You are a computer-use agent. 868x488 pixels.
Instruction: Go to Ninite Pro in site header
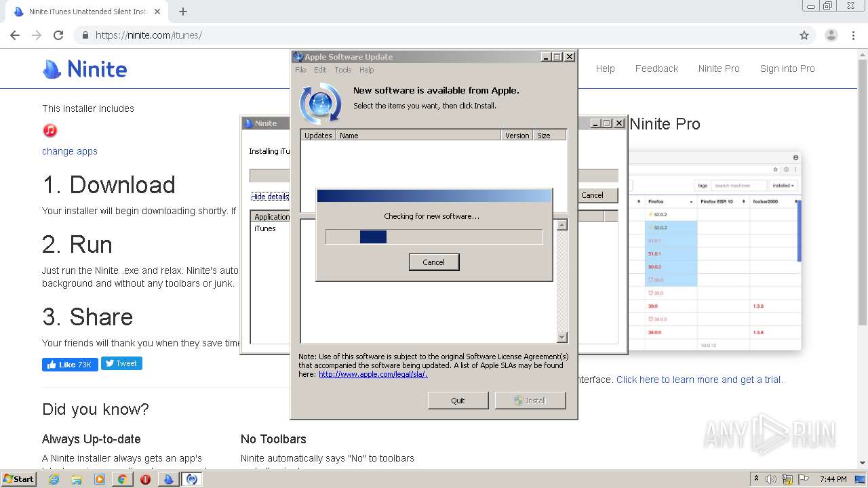tap(719, 68)
